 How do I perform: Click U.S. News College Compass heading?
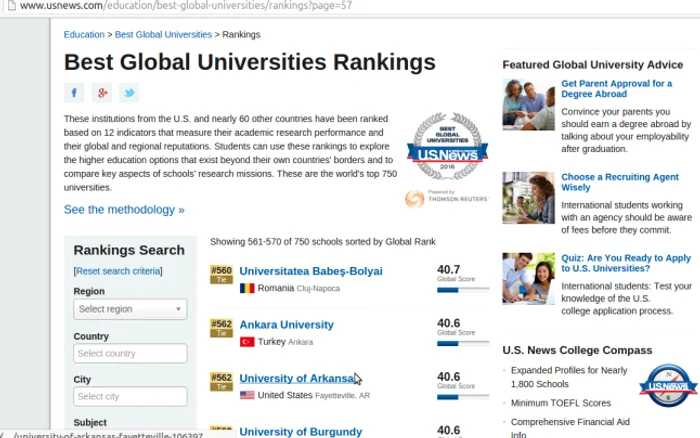[577, 350]
